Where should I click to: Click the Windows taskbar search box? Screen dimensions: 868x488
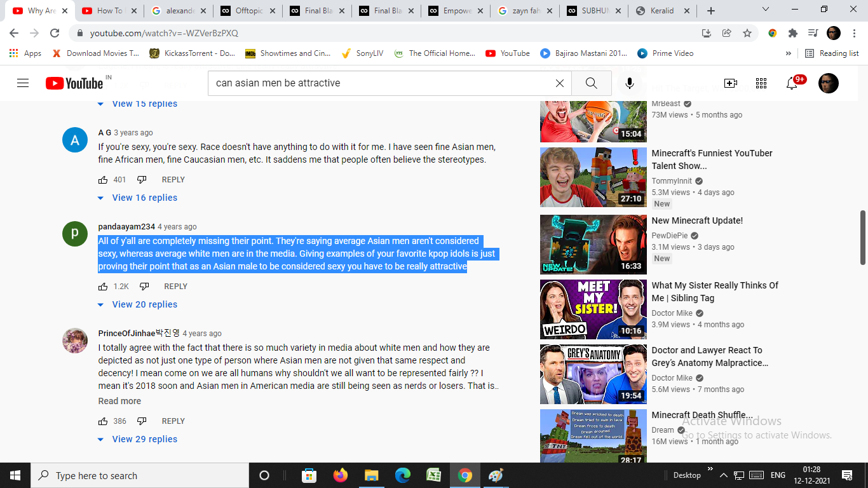coord(139,475)
